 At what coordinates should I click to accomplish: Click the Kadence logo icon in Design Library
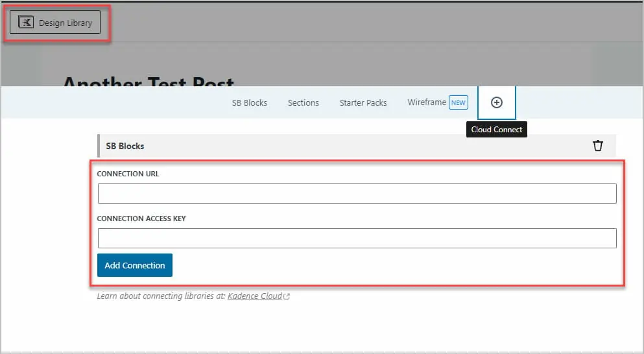pyautogui.click(x=25, y=23)
